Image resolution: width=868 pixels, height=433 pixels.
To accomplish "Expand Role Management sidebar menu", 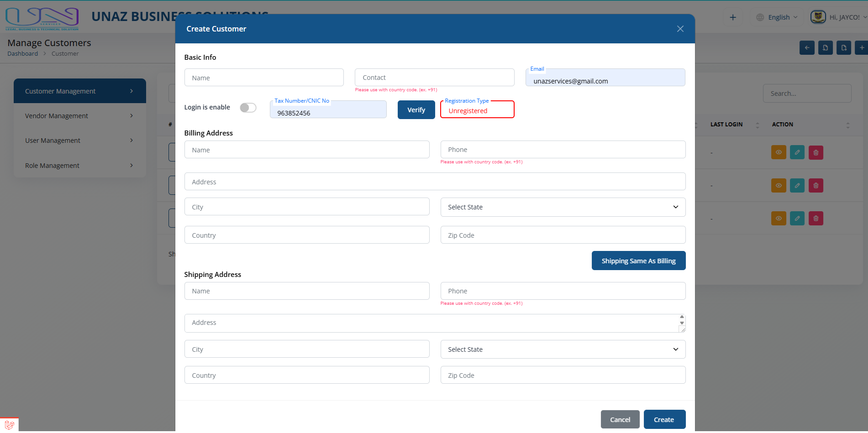I will [79, 166].
